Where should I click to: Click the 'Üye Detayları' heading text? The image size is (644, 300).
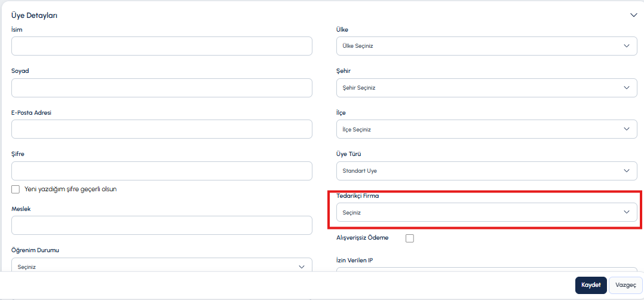pos(34,16)
